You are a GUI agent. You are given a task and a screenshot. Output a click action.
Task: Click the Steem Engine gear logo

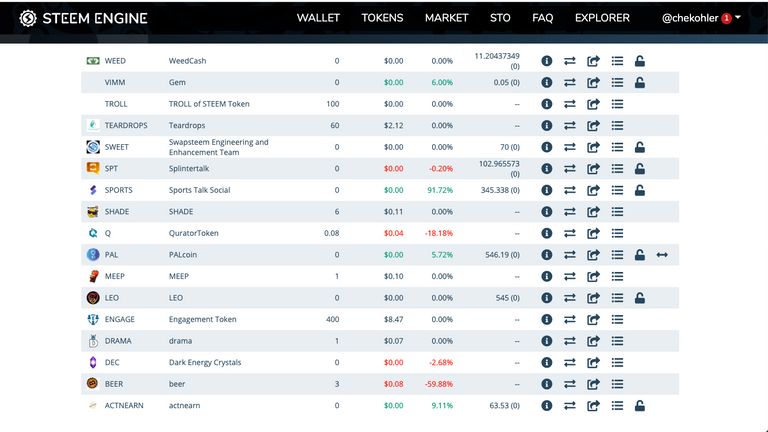28,19
